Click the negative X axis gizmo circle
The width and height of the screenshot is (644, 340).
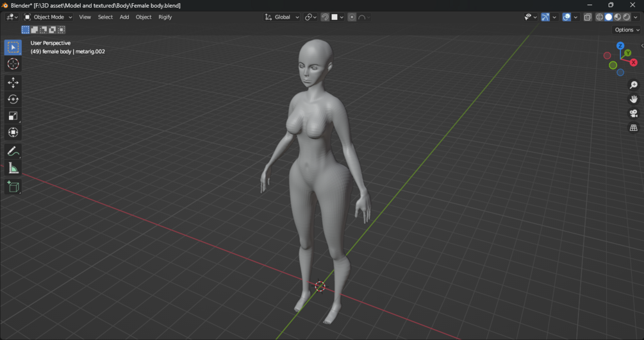(x=607, y=56)
